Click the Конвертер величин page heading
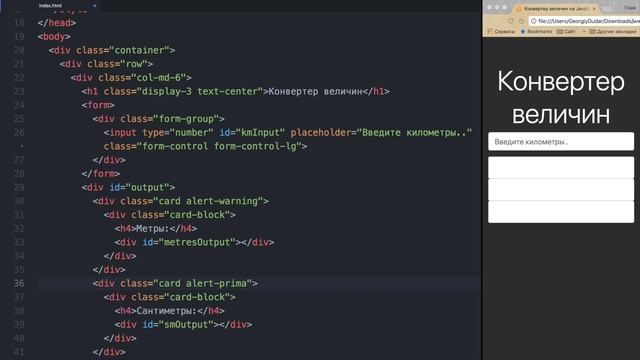This screenshot has width=640, height=360. pos(561,98)
